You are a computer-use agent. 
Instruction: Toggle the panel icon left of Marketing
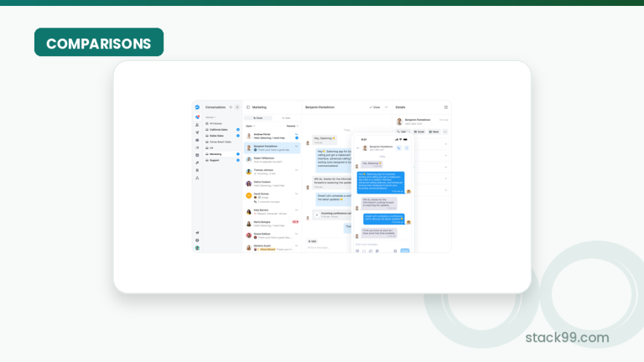pos(248,107)
